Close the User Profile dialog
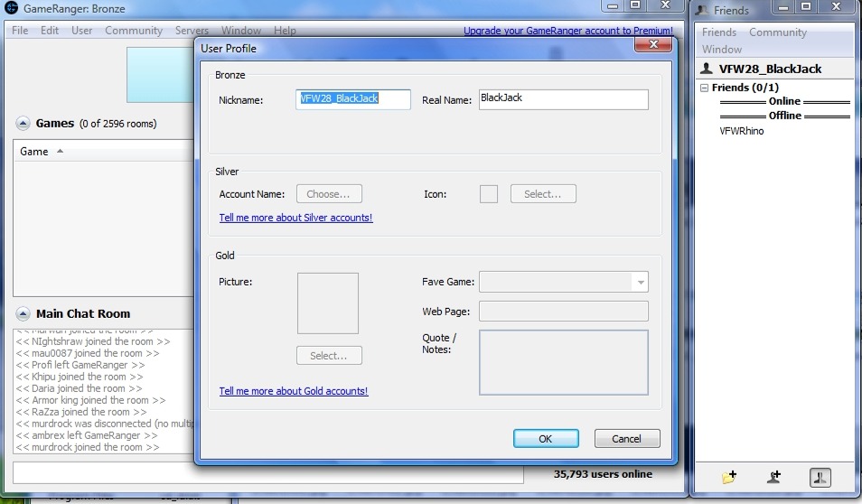 click(x=653, y=44)
